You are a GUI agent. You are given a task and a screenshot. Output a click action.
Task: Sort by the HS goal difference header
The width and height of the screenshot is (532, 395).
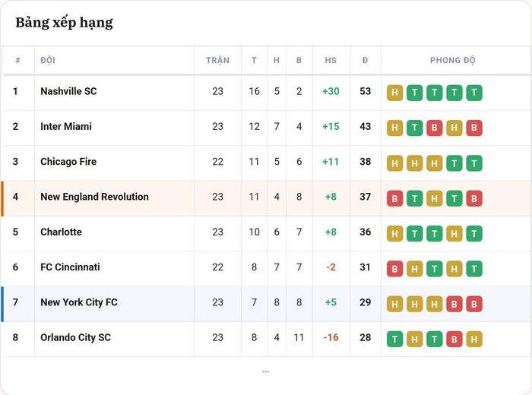[331, 60]
